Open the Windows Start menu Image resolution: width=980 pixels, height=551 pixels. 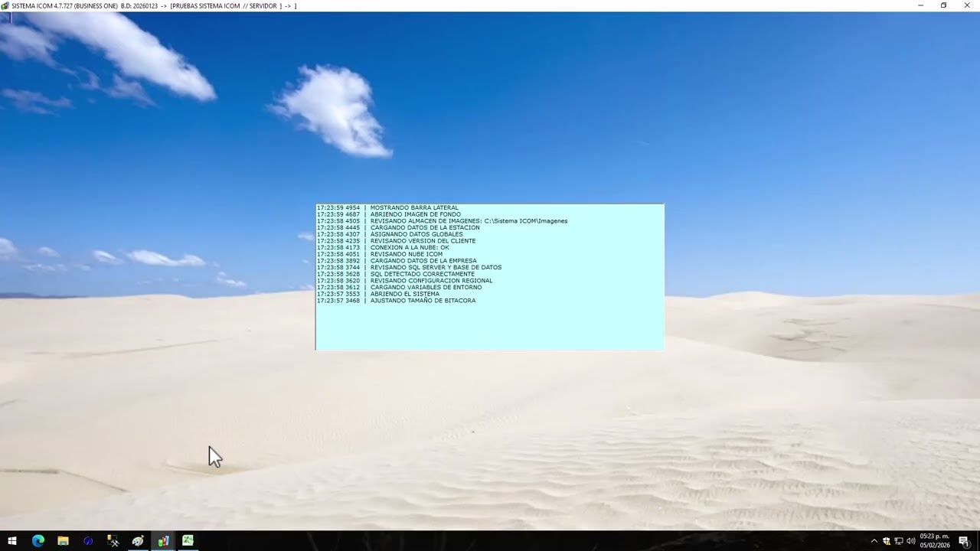pyautogui.click(x=12, y=541)
